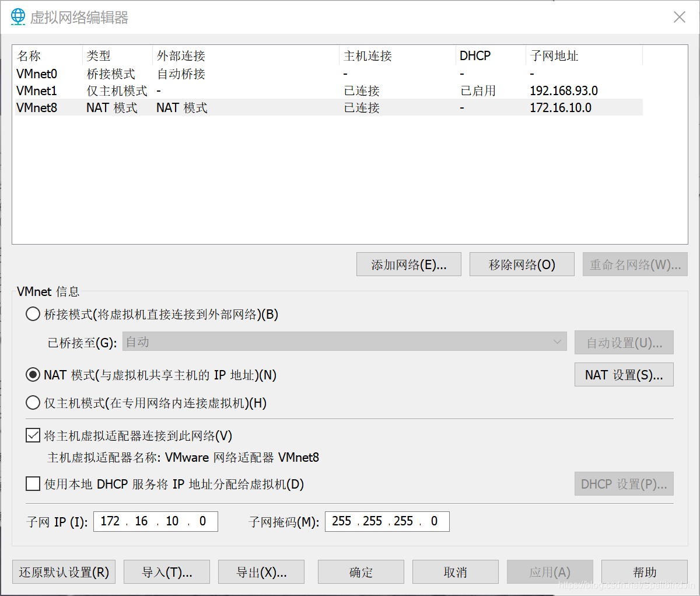Click the 名称 column header
The height and width of the screenshot is (596, 700).
pyautogui.click(x=47, y=56)
